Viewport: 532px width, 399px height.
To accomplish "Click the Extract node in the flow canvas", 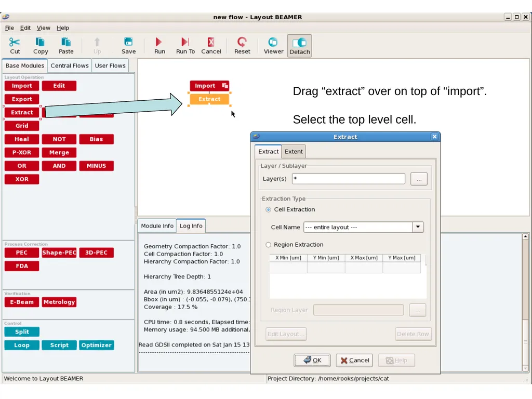I will 209,99.
